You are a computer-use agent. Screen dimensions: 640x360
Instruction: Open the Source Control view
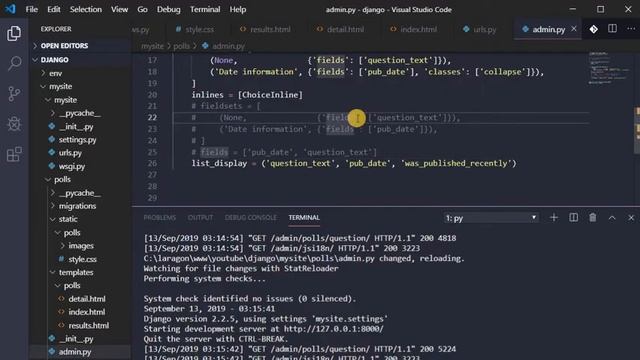pyautogui.click(x=14, y=94)
